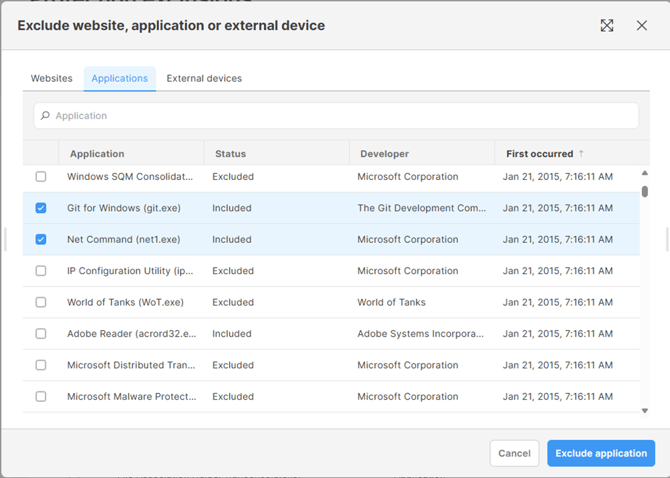
Task: Click the First occurred sort arrow
Action: click(582, 154)
